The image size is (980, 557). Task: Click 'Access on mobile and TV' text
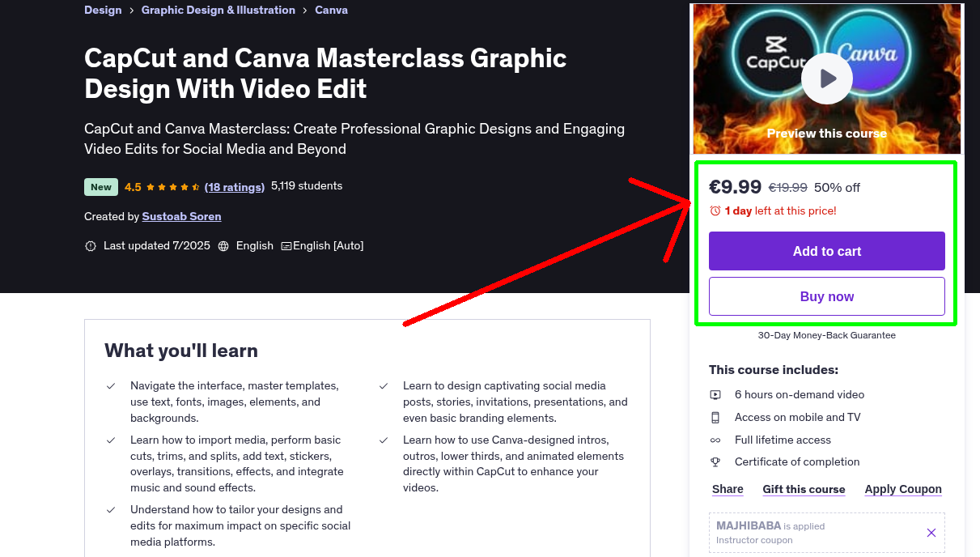tap(797, 418)
